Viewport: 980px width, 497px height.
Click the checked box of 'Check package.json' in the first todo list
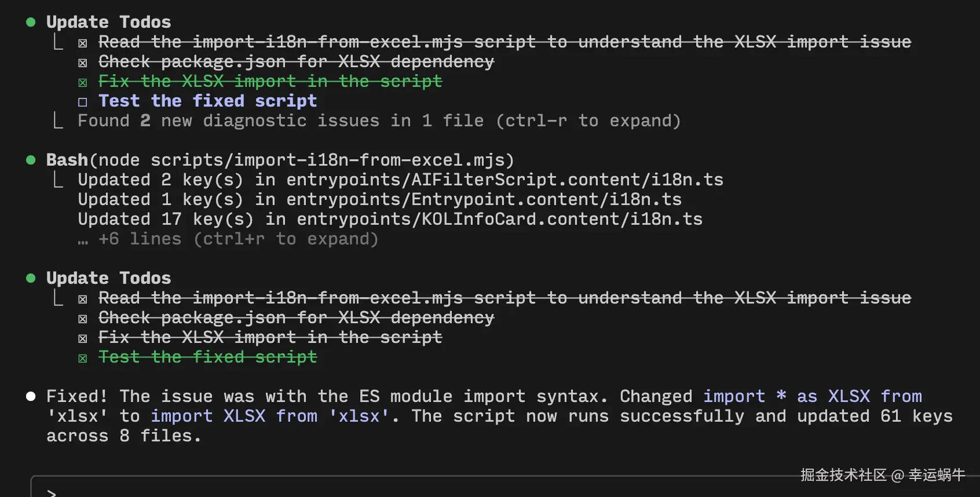[x=83, y=63]
